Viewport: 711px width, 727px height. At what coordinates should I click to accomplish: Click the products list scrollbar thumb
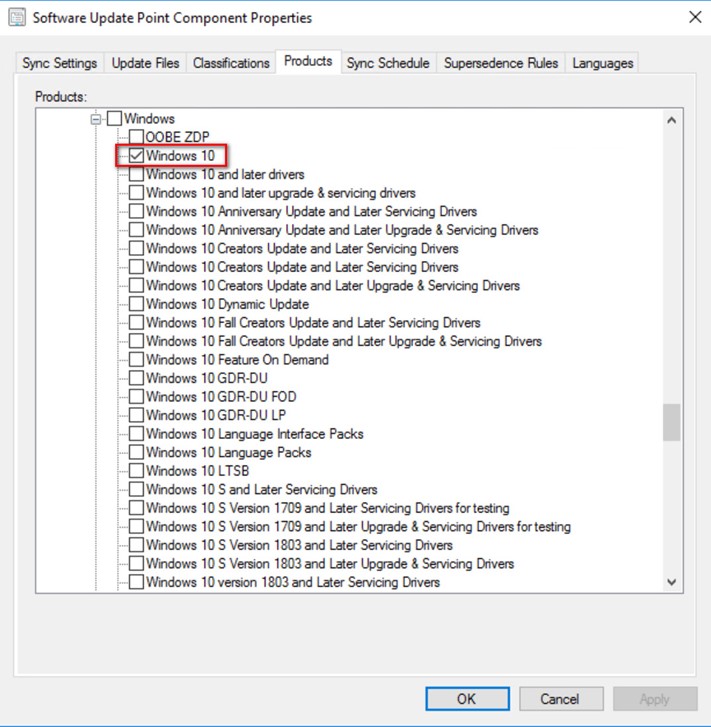(671, 422)
